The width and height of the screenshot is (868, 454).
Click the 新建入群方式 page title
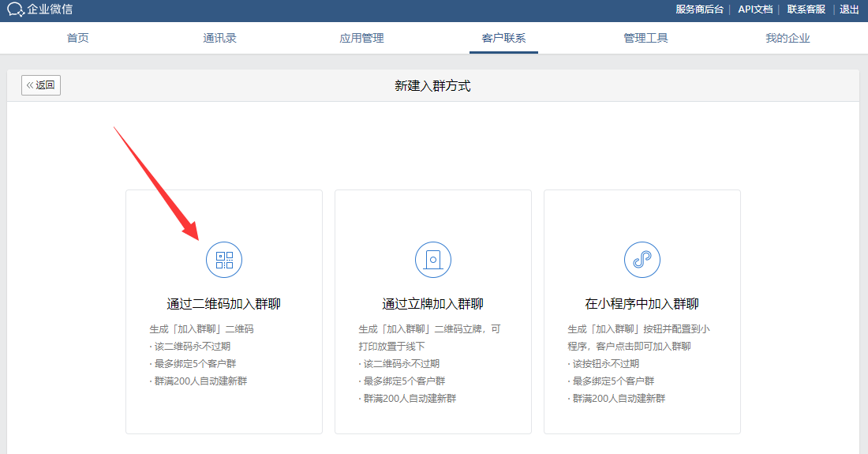(433, 86)
